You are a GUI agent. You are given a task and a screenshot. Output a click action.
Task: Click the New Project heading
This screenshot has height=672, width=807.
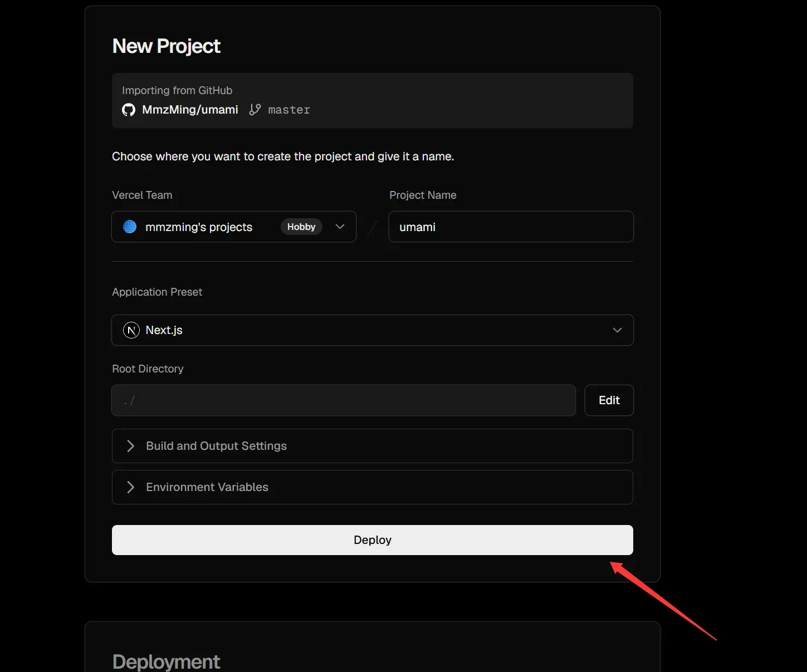point(167,46)
